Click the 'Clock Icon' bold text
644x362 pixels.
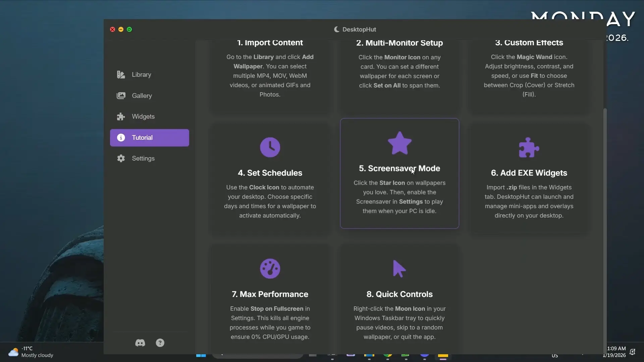[x=264, y=187]
